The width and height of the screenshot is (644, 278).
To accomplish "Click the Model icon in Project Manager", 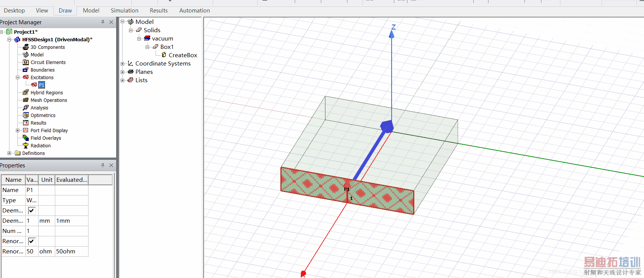I will point(26,55).
